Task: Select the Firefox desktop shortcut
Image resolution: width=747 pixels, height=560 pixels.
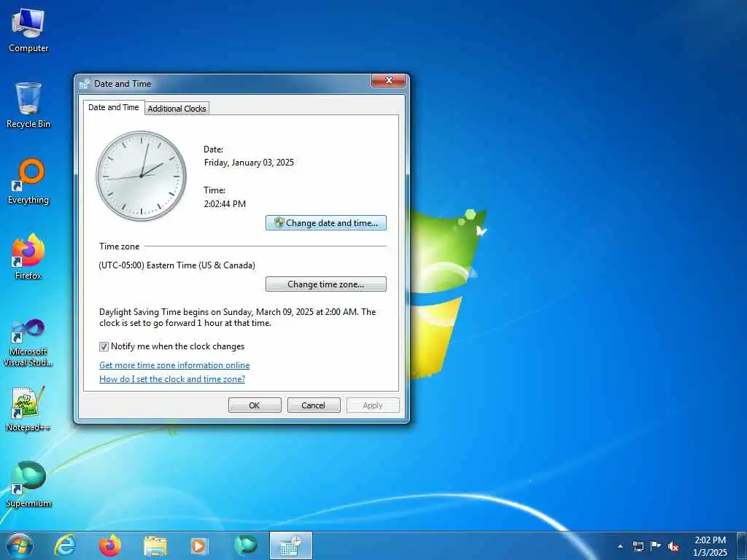Action: coord(28,257)
